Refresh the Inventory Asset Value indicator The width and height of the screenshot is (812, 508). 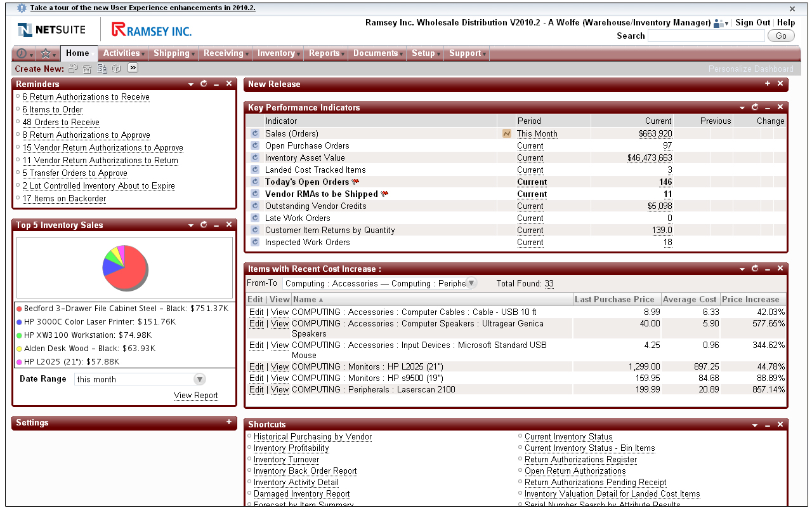point(255,158)
